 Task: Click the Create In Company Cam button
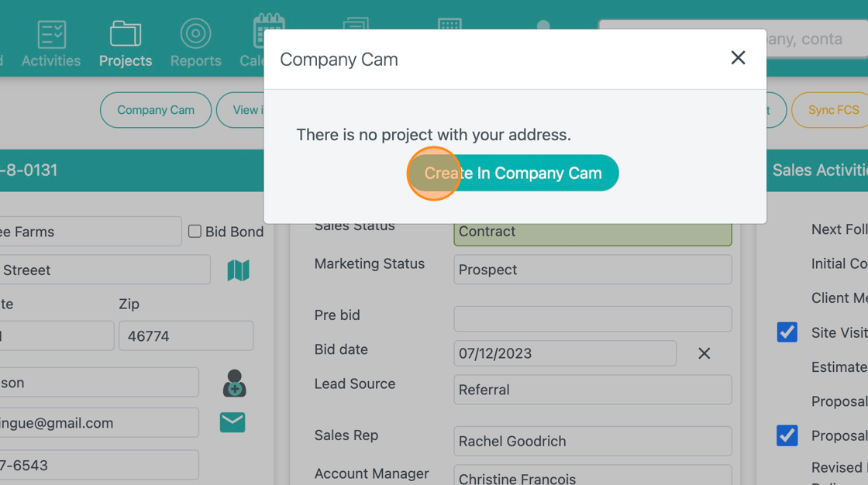click(512, 173)
